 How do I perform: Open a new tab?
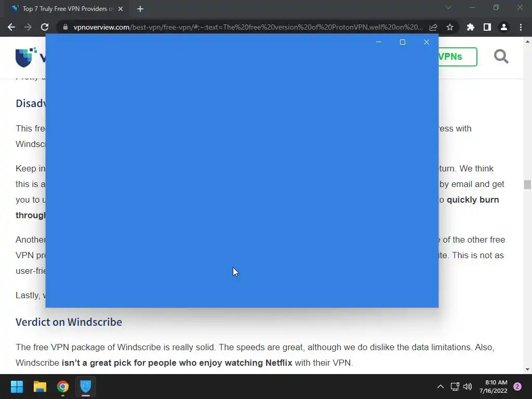140,9
